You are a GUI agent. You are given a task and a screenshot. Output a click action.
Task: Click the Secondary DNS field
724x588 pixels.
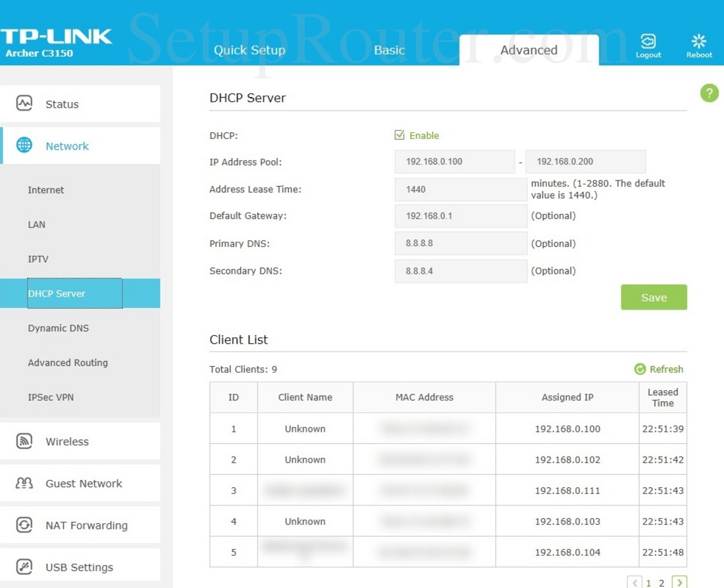pos(461,271)
